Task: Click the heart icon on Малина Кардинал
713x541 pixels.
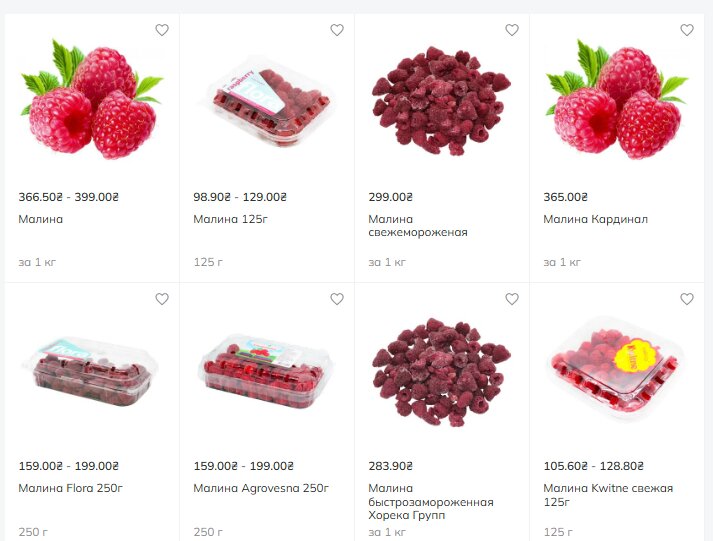Action: [x=687, y=30]
